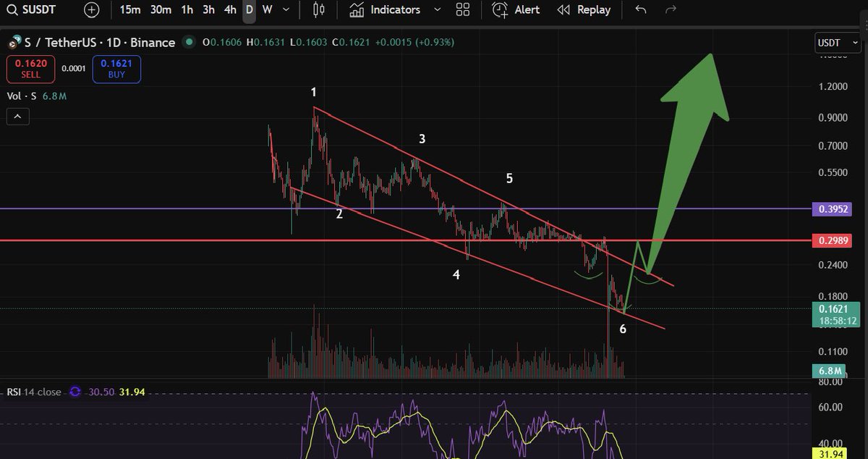Click the S / TetherUS symbol title
The width and height of the screenshot is (868, 459).
[100, 42]
